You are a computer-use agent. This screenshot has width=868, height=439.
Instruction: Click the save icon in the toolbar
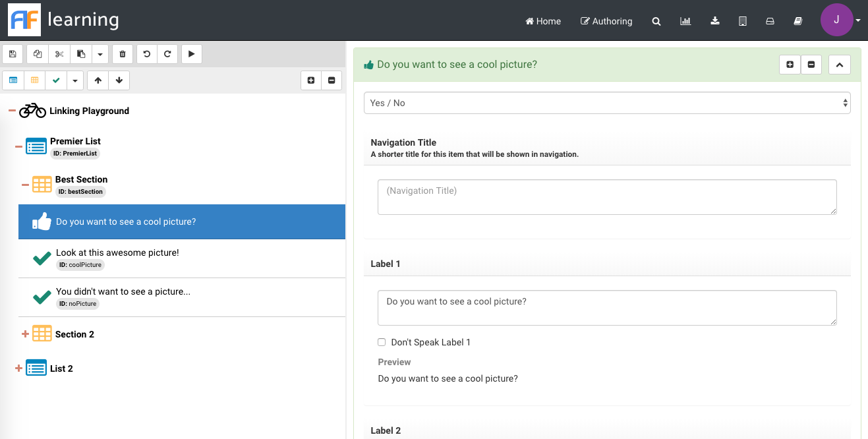(x=13, y=54)
